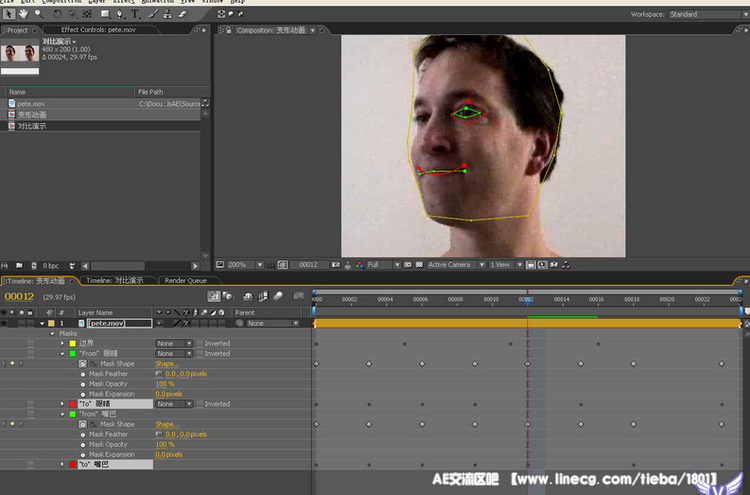The image size is (750, 495).
Task: Check Inverted for the "From" 眼睛 mask
Action: pos(200,353)
